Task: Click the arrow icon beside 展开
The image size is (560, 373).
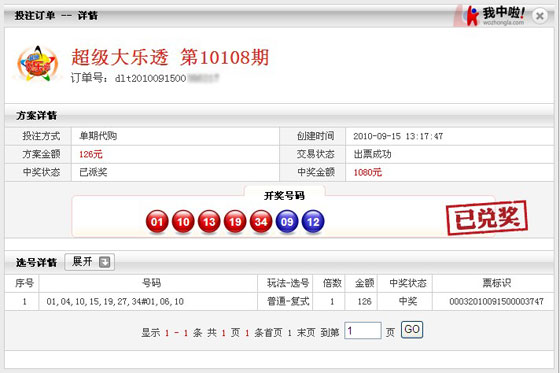Action: (105, 262)
